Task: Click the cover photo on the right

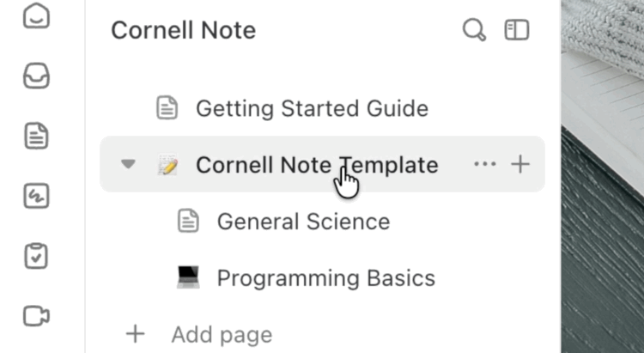Action: tap(603, 176)
